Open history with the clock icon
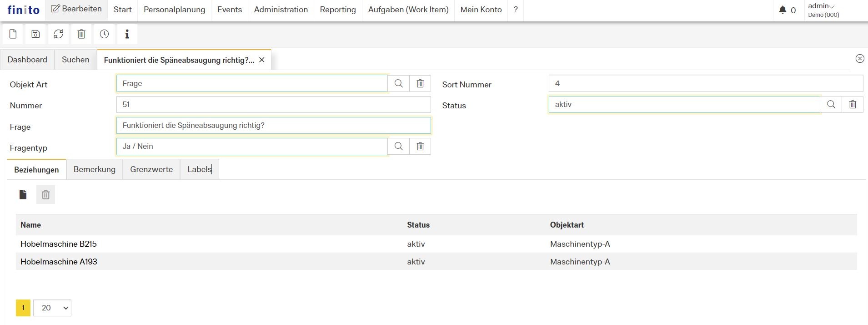This screenshot has height=325, width=868. (104, 34)
